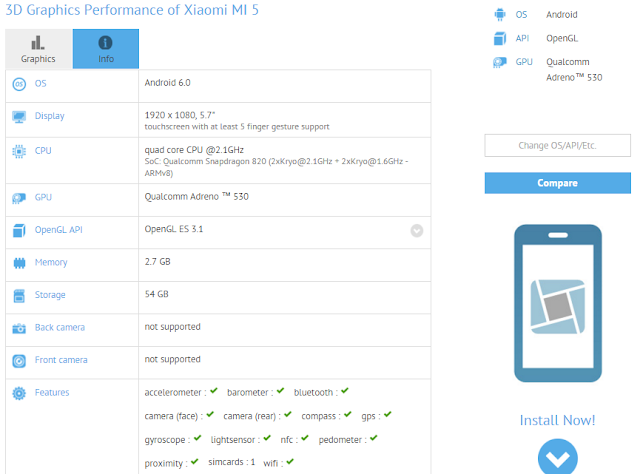The width and height of the screenshot is (640, 474).
Task: Click the Display monitor icon
Action: pyautogui.click(x=19, y=117)
